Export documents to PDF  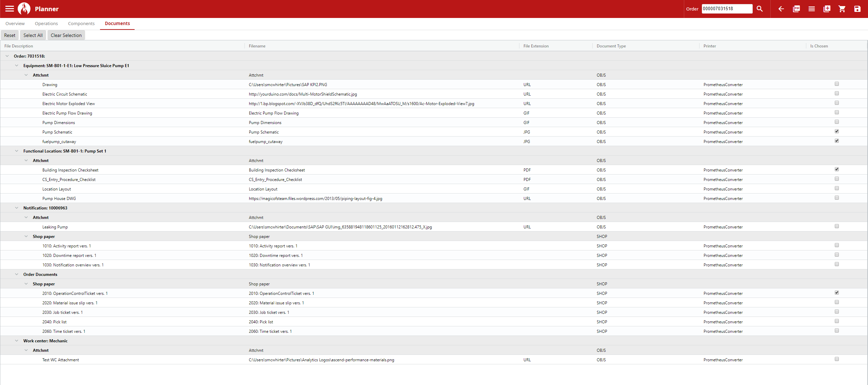coord(796,9)
